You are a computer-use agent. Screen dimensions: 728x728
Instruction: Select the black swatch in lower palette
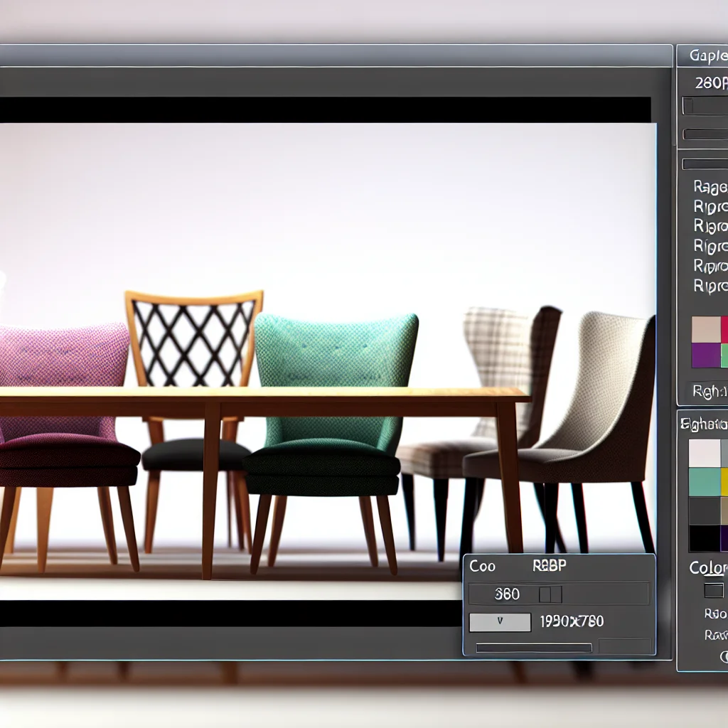(x=704, y=538)
